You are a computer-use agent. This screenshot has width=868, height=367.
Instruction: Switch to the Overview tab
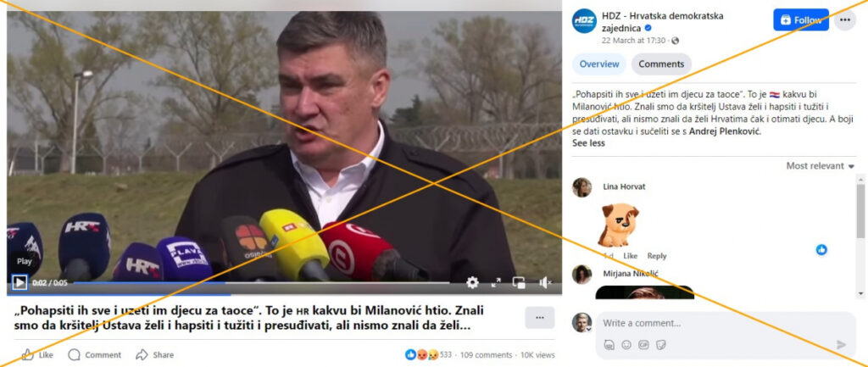pyautogui.click(x=599, y=64)
